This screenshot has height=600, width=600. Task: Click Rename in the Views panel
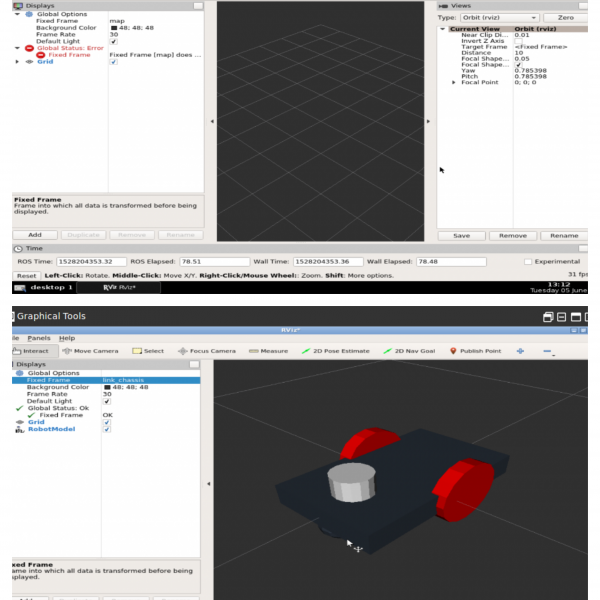tap(564, 236)
